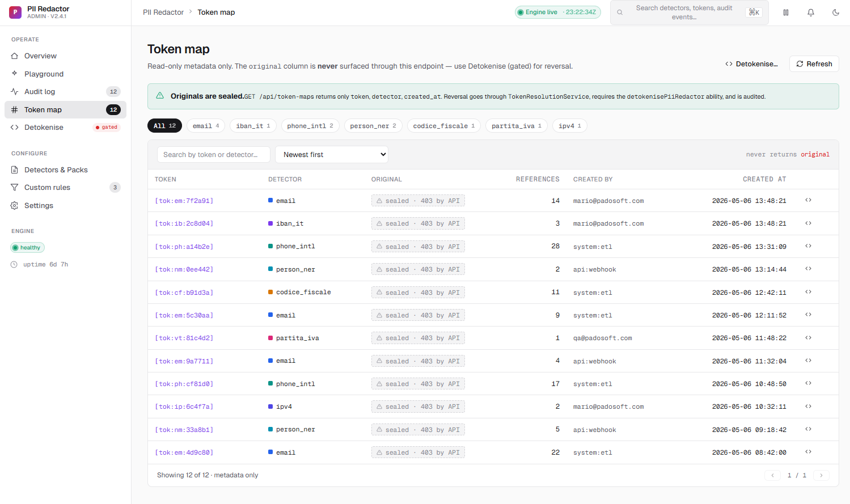Open Custom rules page

click(x=65, y=188)
